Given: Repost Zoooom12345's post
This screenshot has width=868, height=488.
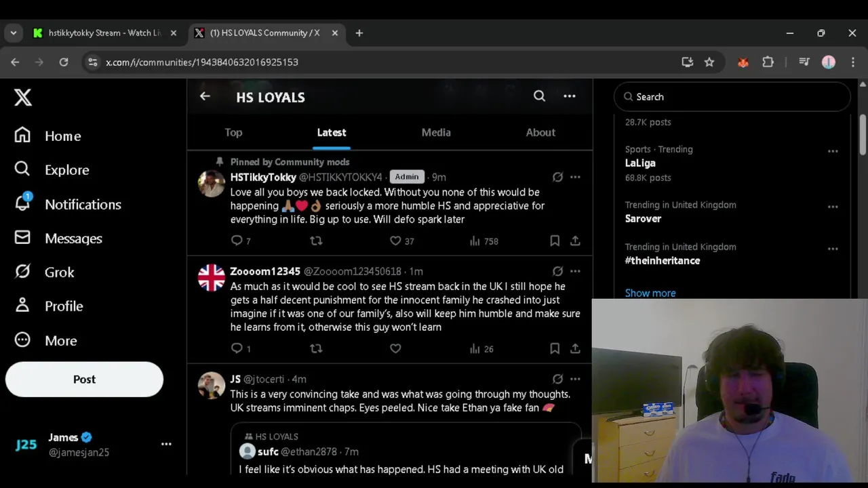Looking at the screenshot, I should click(x=316, y=348).
